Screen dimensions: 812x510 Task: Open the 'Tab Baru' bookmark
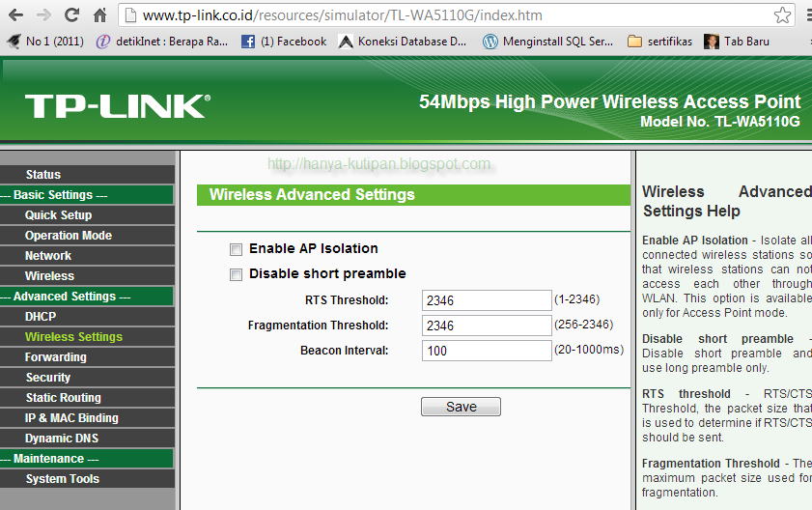[737, 42]
